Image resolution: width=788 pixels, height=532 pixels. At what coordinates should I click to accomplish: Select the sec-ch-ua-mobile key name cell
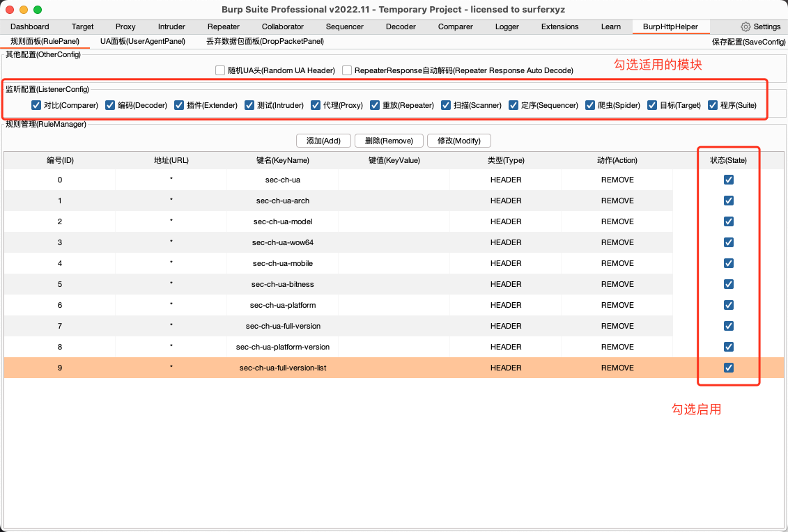283,263
